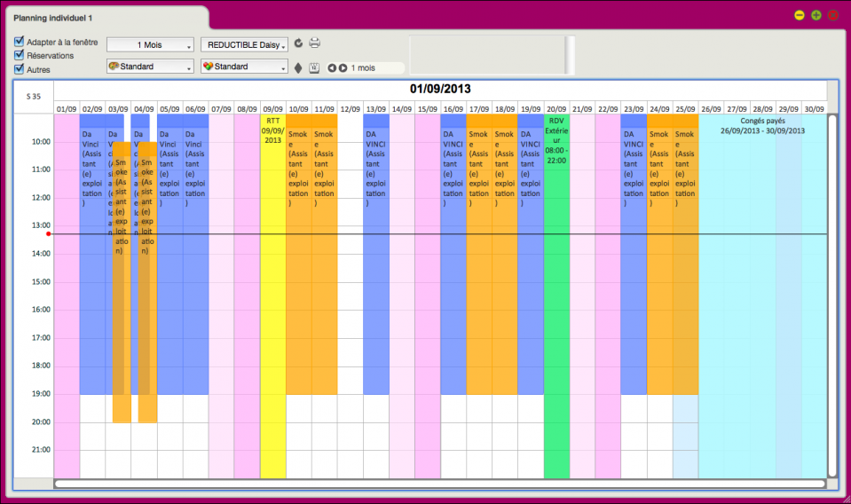Screen dimensions: 851x504
Task: Select the Da Vinci event on 02/09
Action: 92,254
